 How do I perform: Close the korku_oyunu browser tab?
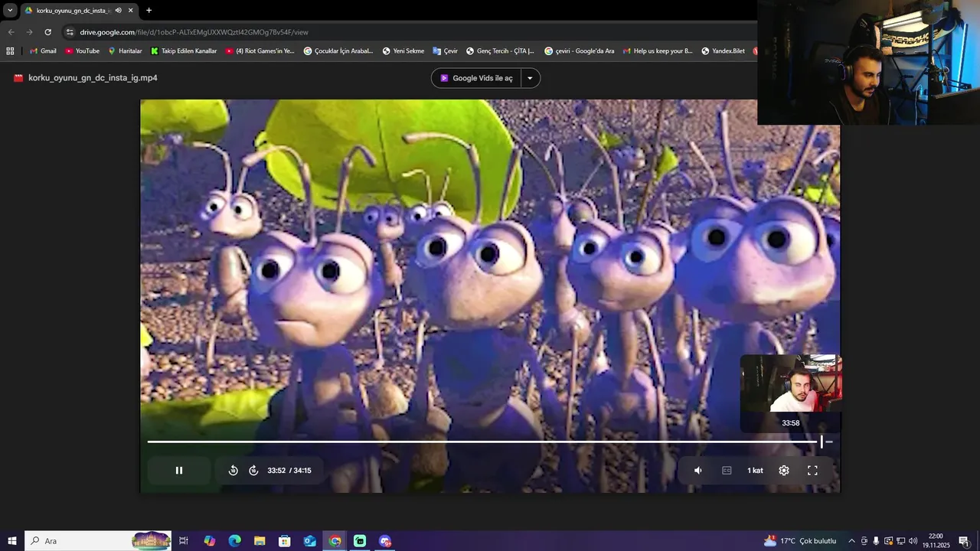click(131, 11)
